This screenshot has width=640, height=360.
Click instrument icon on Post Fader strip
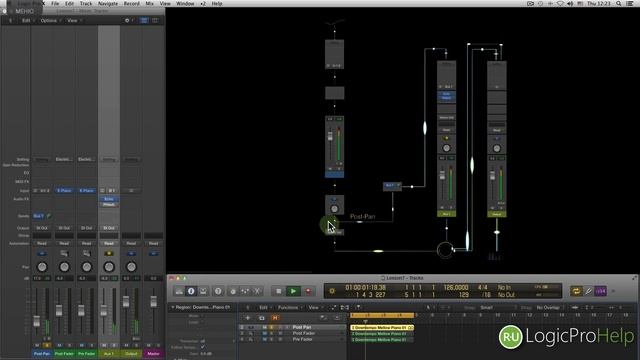point(64,253)
